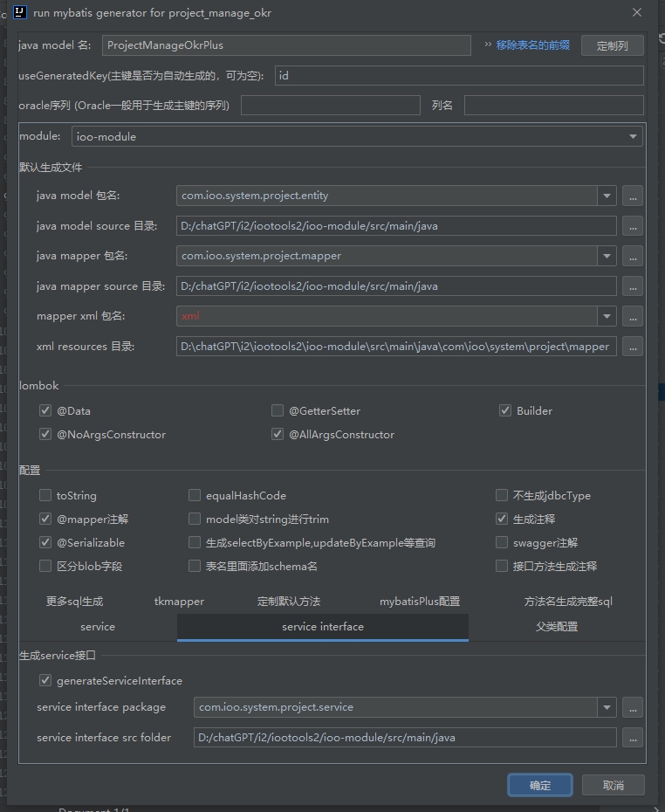Click the useGeneratedKey id input field

click(458, 76)
